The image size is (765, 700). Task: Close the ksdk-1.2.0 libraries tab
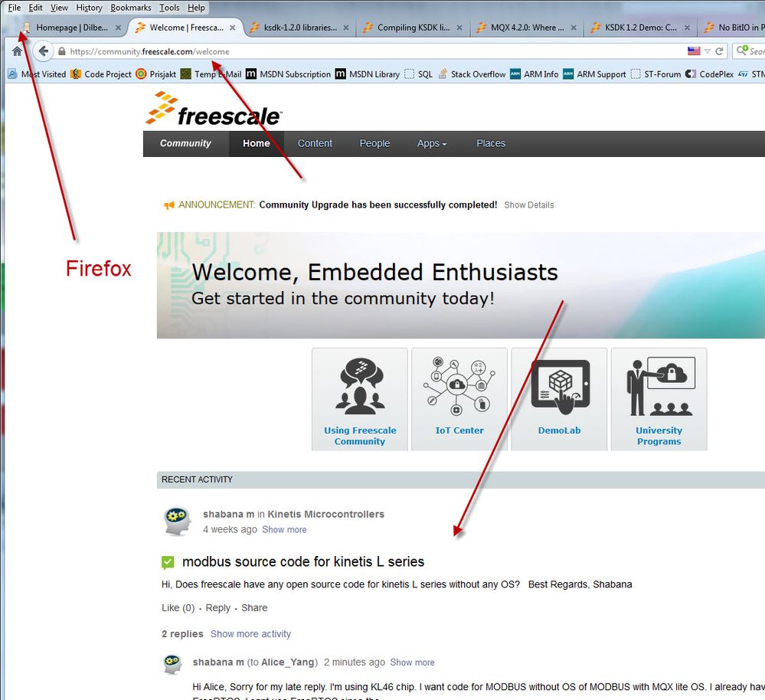pos(346,28)
